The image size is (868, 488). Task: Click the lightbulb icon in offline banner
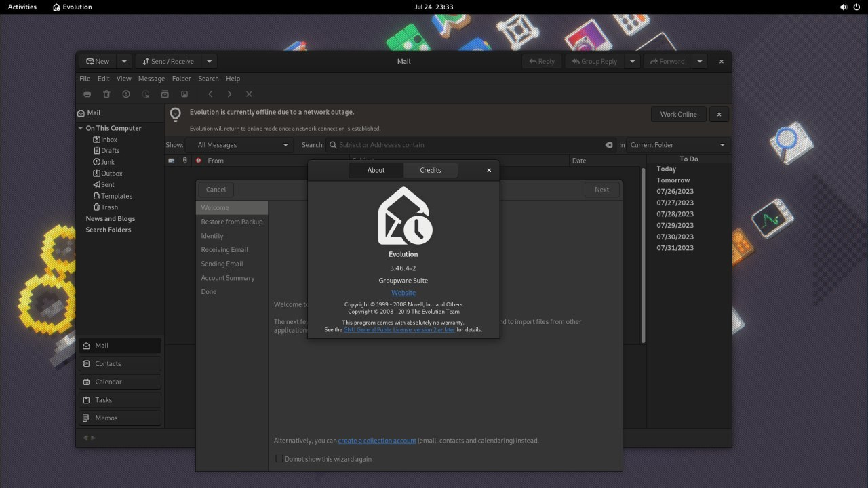point(176,115)
